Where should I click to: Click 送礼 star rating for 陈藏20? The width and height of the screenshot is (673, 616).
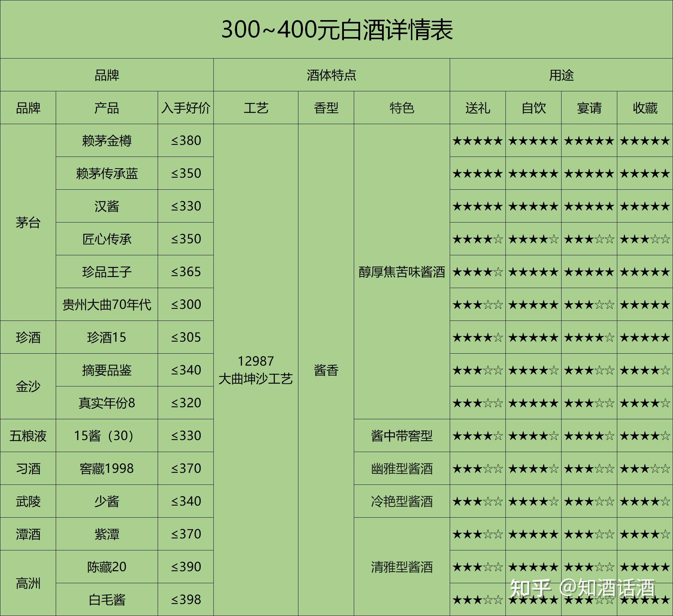[x=478, y=567]
